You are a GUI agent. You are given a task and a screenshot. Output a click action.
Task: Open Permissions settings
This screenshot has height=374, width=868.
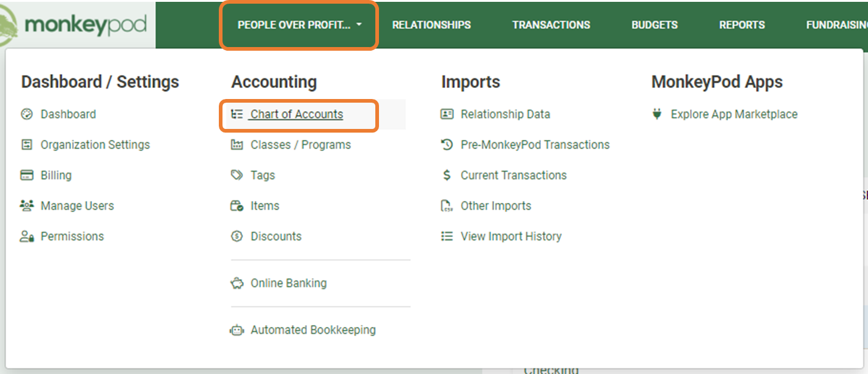[x=72, y=237]
